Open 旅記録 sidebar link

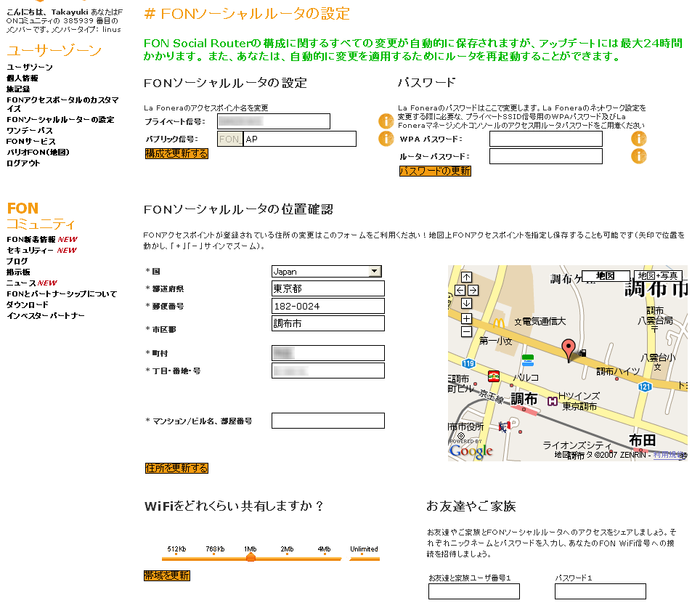(18, 89)
